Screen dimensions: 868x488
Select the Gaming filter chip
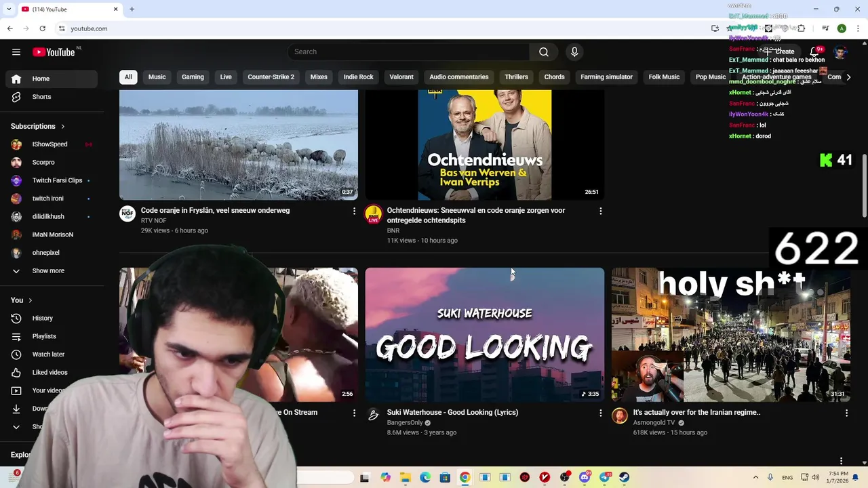point(193,77)
